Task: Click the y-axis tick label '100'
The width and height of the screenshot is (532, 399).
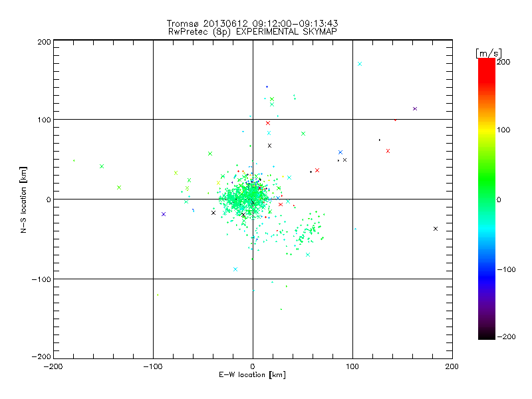Action: coord(45,120)
